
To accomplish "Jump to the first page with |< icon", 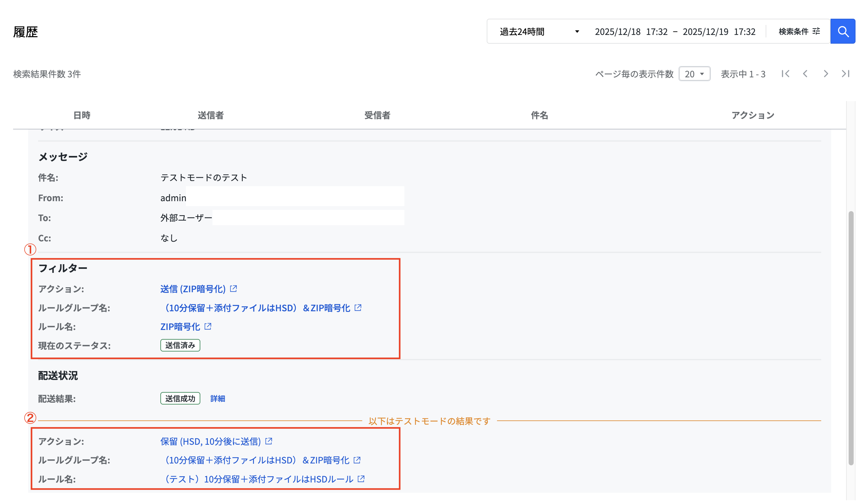I will (786, 74).
